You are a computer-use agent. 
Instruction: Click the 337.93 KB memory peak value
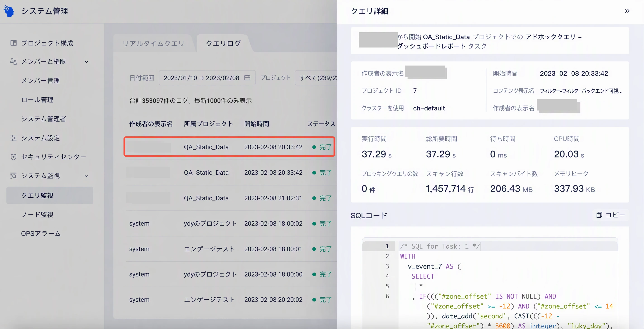(x=574, y=189)
